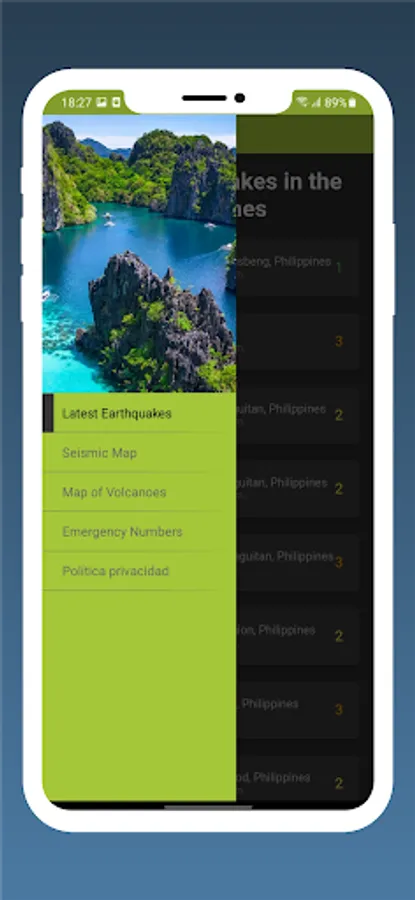Select the magnitude 2 entry ending 'od, Philippines'
The image size is (415, 900).
(x=298, y=783)
